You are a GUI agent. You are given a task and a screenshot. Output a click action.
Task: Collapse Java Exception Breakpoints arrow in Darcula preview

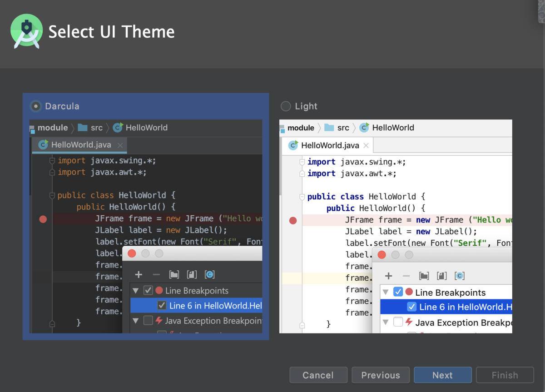(x=135, y=321)
